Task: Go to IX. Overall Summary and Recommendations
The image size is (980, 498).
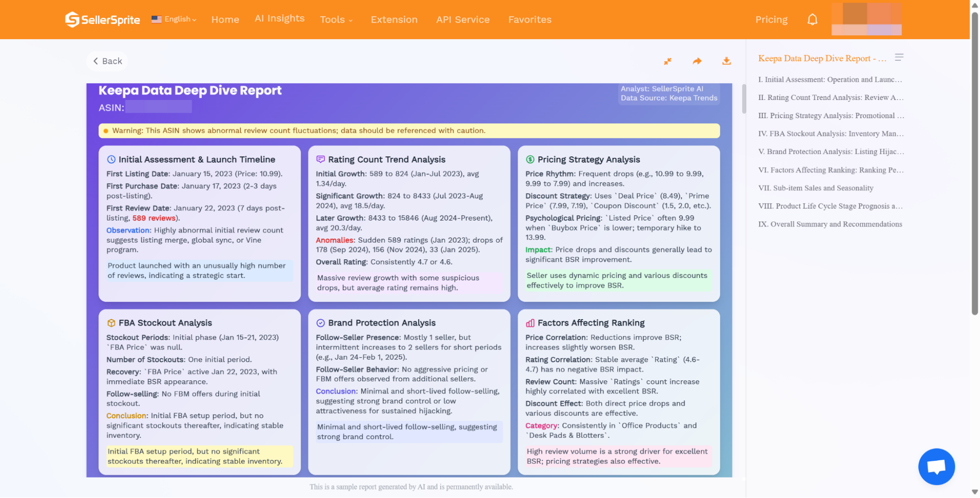Action: (x=829, y=224)
